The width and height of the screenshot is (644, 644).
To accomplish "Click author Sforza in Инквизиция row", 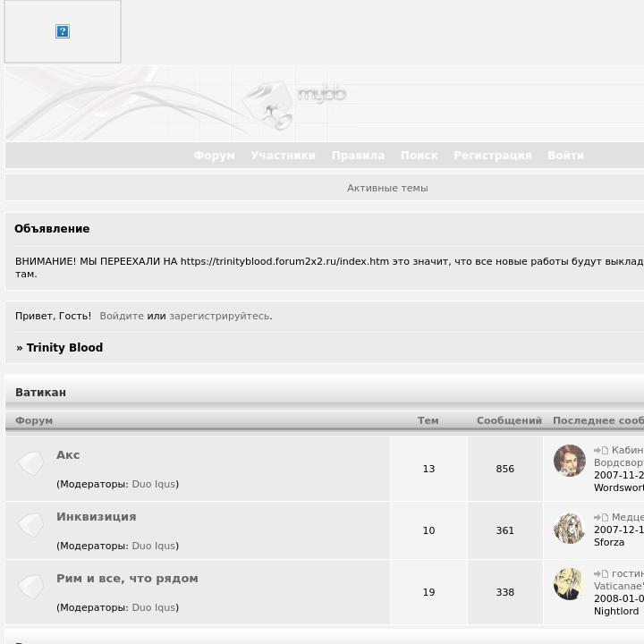I will click(x=609, y=543).
